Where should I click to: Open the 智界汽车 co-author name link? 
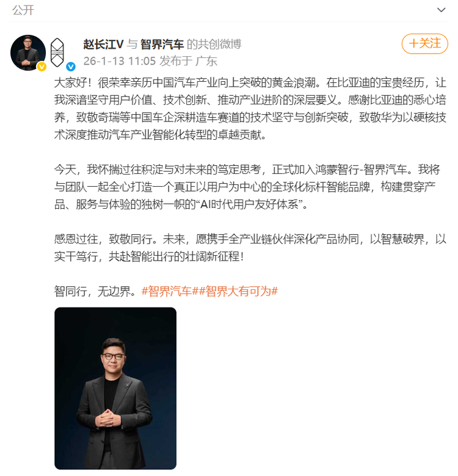[162, 45]
